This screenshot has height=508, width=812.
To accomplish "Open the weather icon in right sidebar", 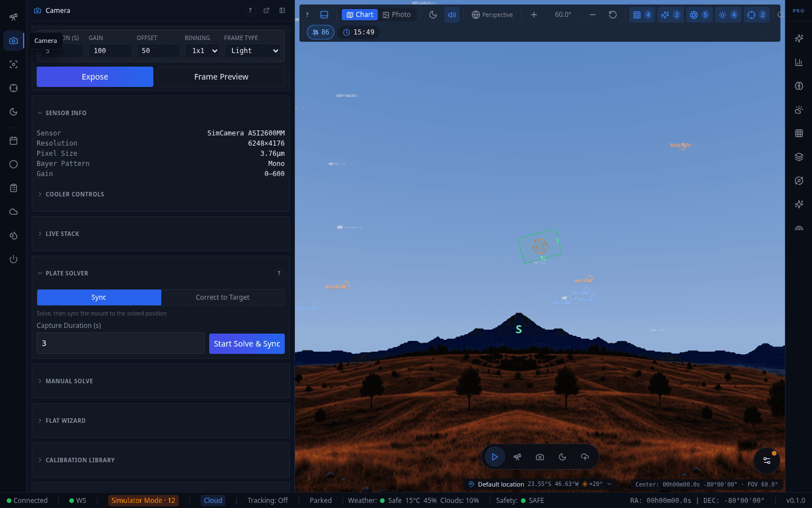I will [799, 110].
